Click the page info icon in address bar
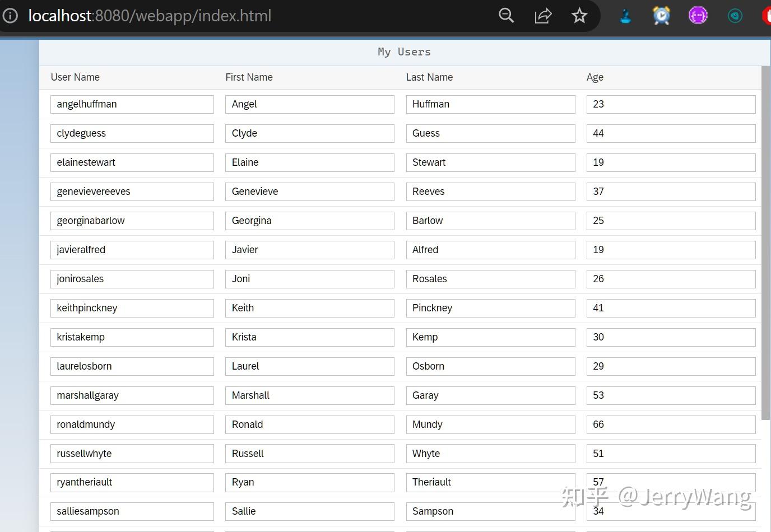The width and height of the screenshot is (771, 532). click(x=11, y=16)
